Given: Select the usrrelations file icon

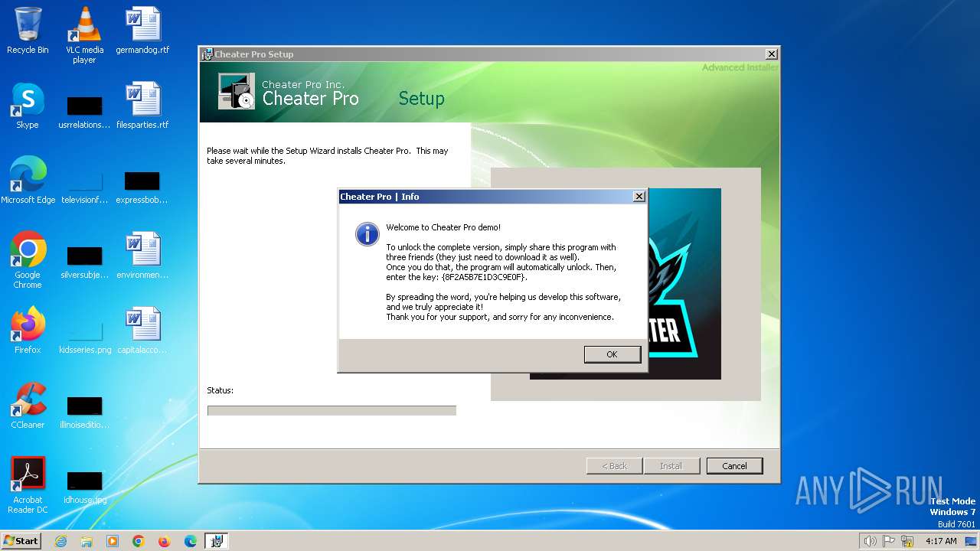Looking at the screenshot, I should pyautogui.click(x=84, y=112).
